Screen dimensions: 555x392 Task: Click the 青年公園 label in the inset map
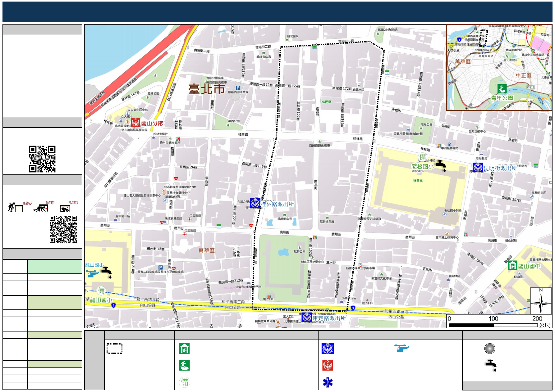(x=502, y=98)
